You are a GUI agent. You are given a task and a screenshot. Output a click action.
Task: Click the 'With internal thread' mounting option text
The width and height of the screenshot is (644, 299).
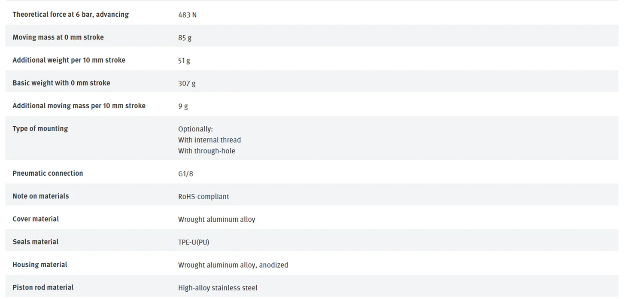[x=210, y=140]
